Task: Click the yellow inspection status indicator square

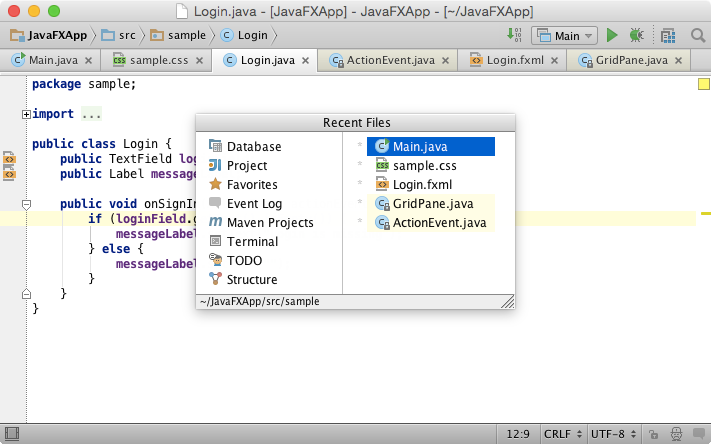Action: [x=703, y=84]
